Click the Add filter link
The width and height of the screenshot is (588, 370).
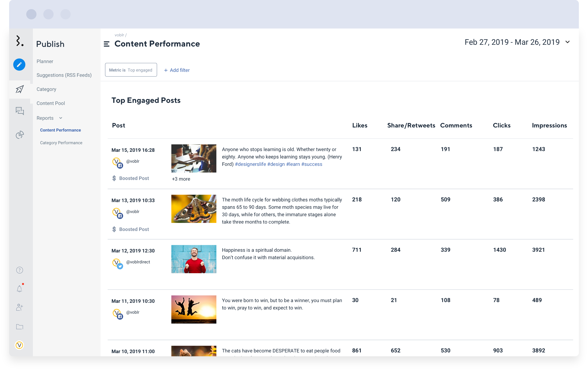pos(177,70)
